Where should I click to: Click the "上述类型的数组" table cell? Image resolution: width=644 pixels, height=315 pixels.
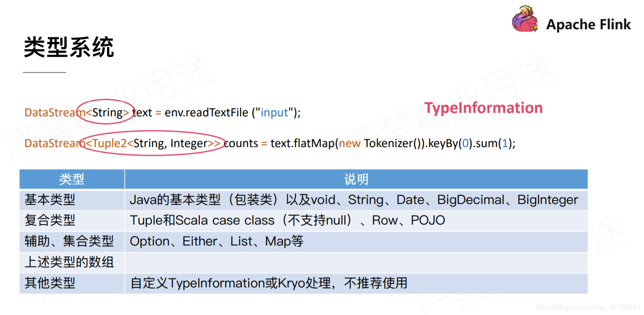[72, 262]
